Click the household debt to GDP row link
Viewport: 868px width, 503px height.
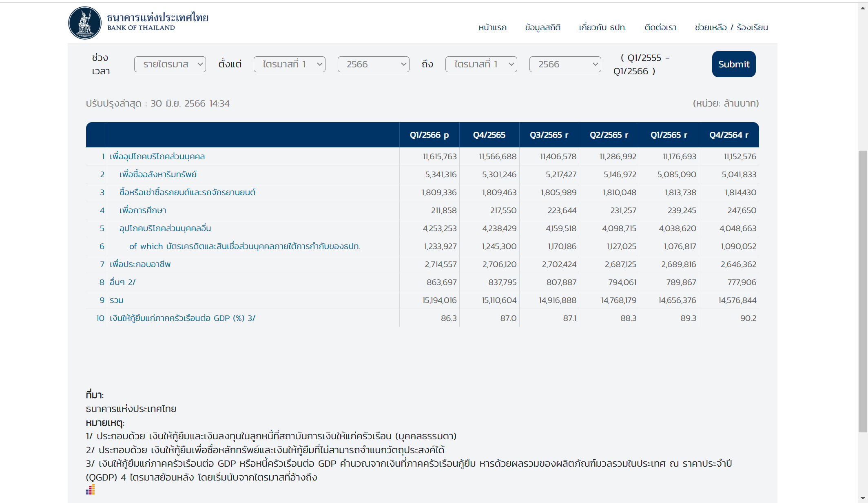click(182, 318)
